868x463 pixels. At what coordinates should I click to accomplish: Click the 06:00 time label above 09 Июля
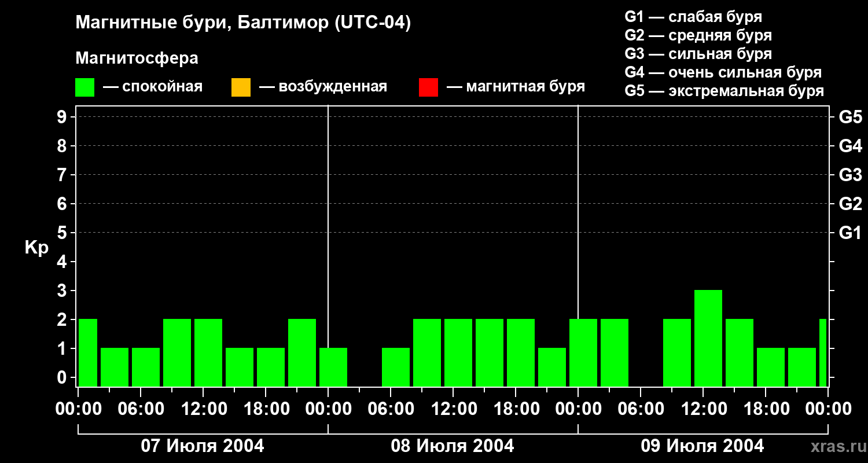[641, 409]
